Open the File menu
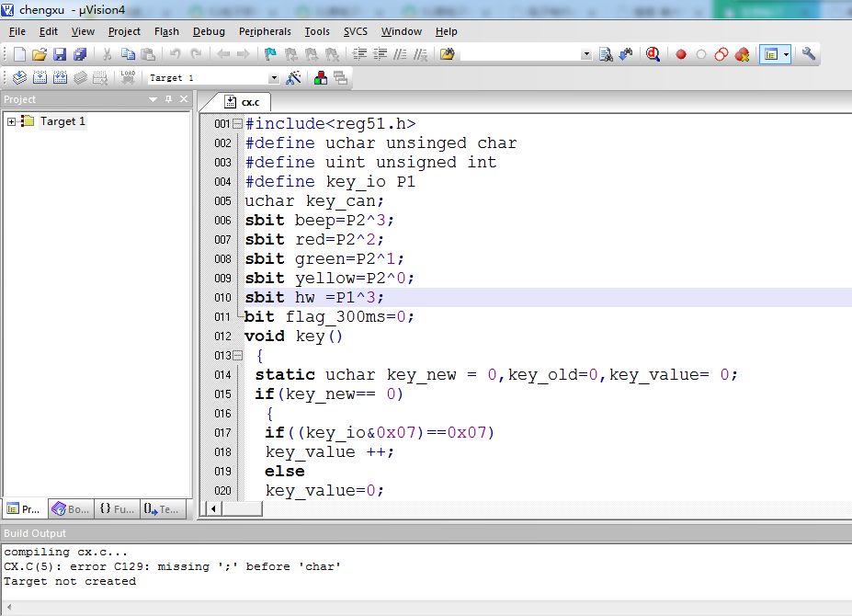This screenshot has height=616, width=852. tap(17, 31)
